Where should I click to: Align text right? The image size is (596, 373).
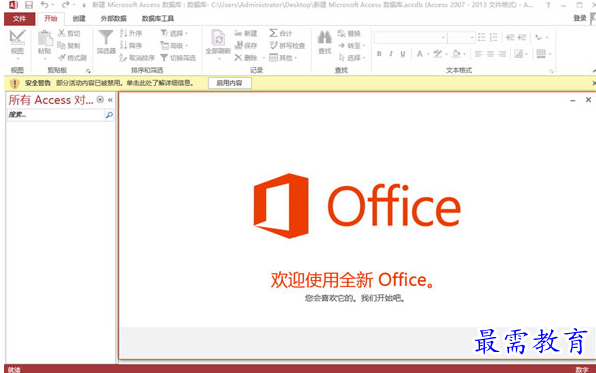pos(502,54)
